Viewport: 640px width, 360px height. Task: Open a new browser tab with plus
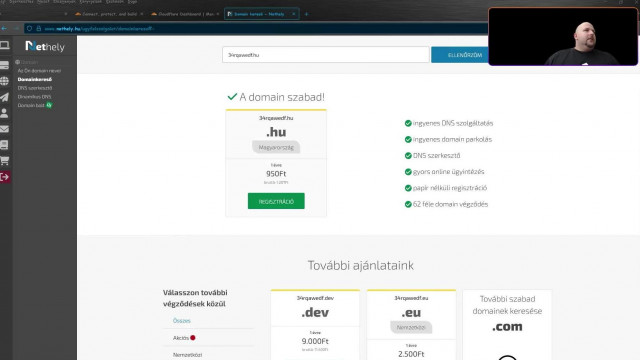pos(307,14)
